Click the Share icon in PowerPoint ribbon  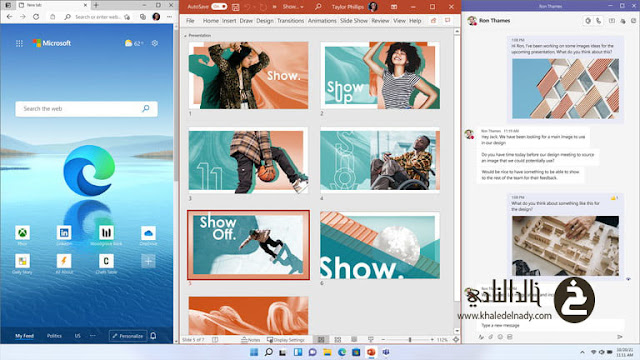[x=433, y=20]
